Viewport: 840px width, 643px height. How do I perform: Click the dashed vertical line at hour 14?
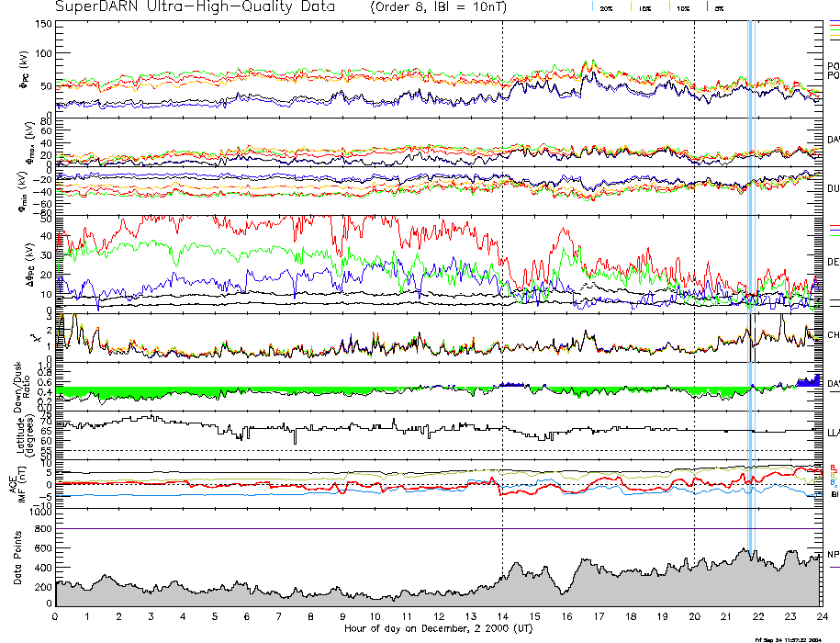[x=503, y=276]
